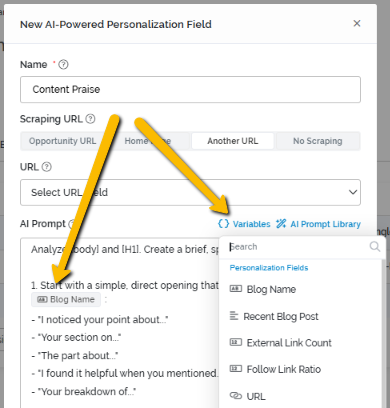The image size is (390, 408).
Task: Click the help icon beside URL label
Action: click(x=47, y=167)
